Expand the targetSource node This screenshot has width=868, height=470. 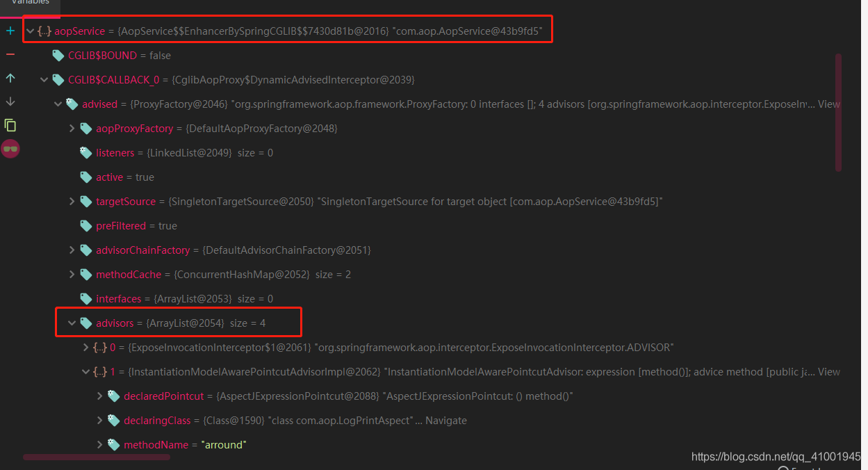point(72,202)
